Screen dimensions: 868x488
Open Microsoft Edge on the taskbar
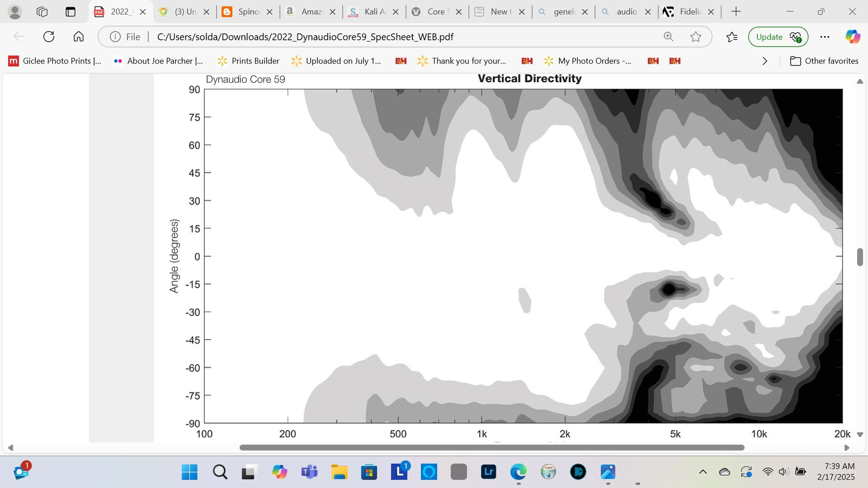(x=519, y=472)
